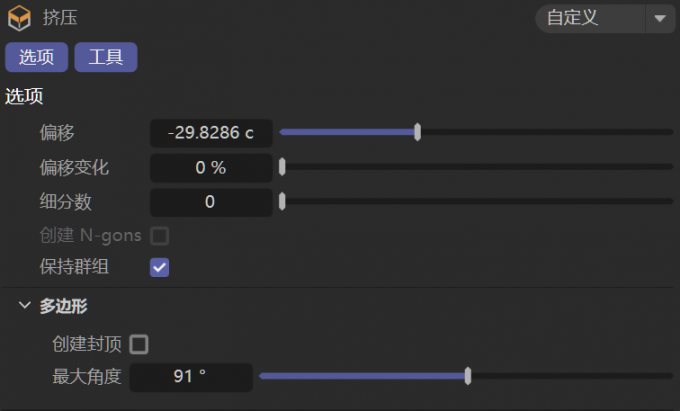
Task: Toggle the 创建 N-gons checkbox
Action: pos(160,236)
